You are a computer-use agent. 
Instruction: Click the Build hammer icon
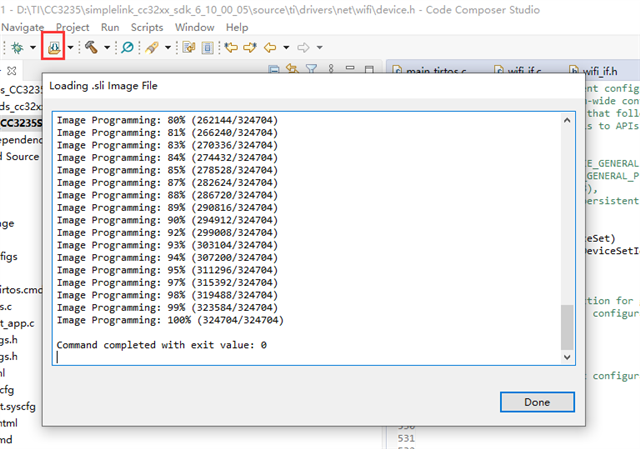[x=91, y=47]
